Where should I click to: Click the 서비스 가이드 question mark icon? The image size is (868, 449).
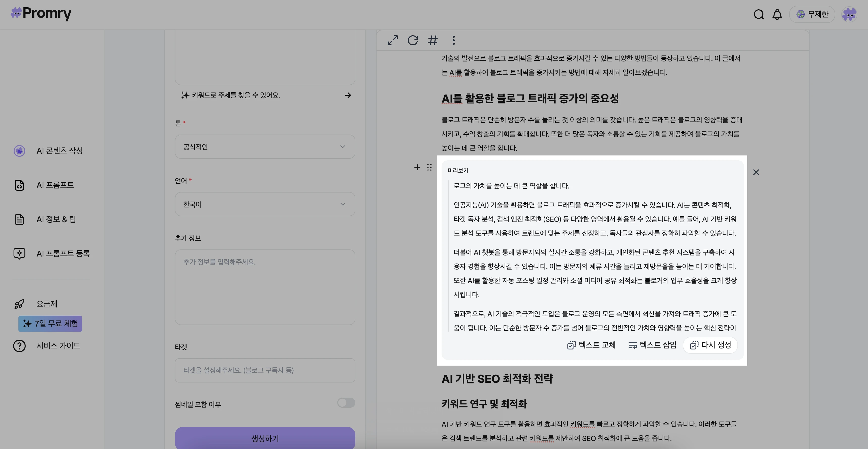(19, 346)
